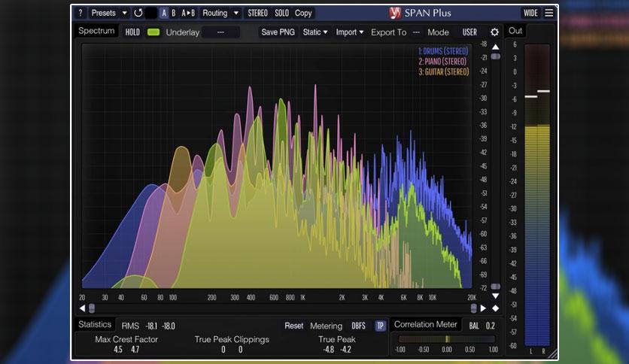
Task: Click the left frequency scroll arrow
Action: [x=83, y=308]
